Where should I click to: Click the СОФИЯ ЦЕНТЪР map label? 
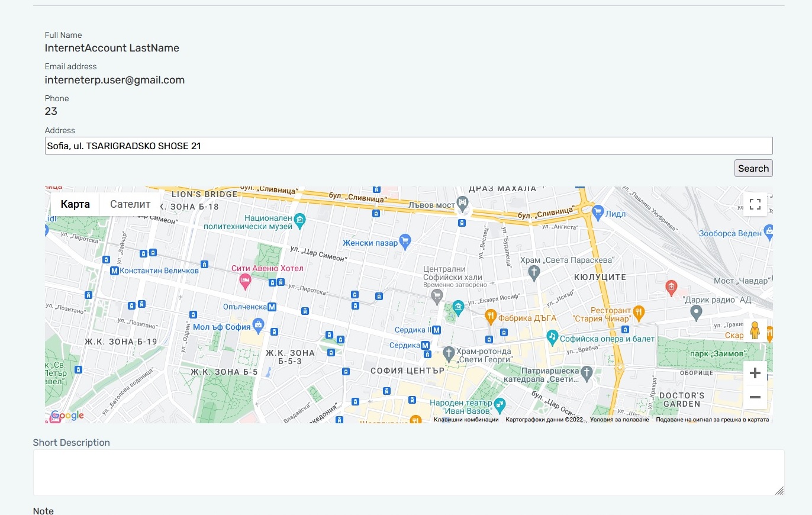pos(407,371)
